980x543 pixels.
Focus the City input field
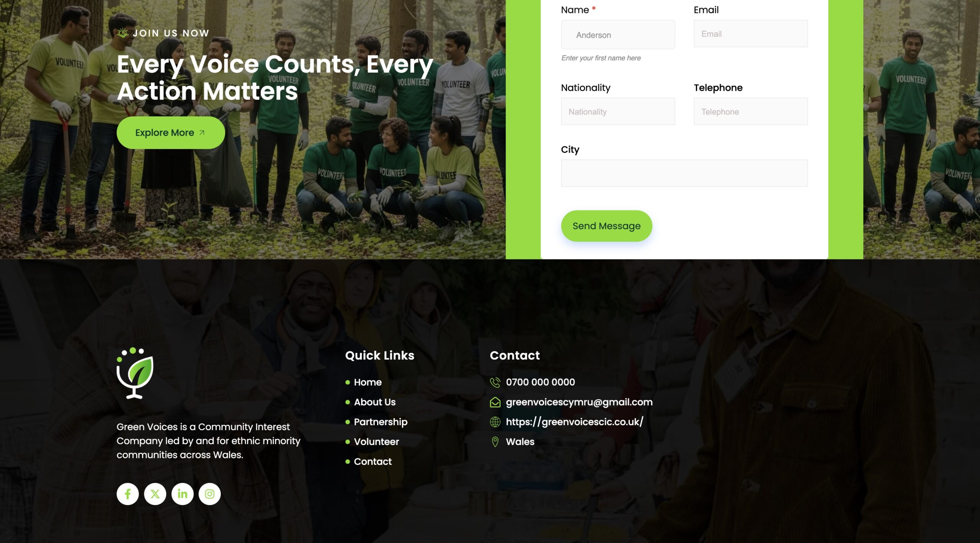coord(684,173)
